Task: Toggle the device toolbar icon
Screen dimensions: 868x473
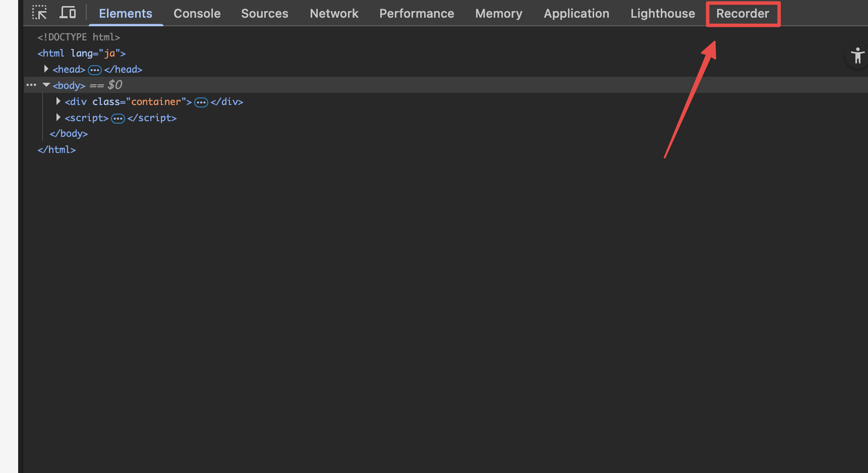Action: (68, 13)
